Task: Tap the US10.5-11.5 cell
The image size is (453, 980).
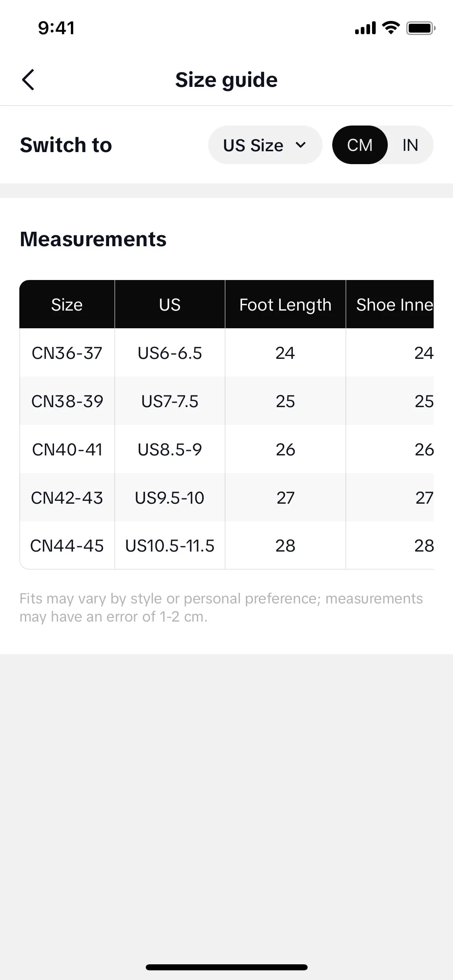Action: 170,546
